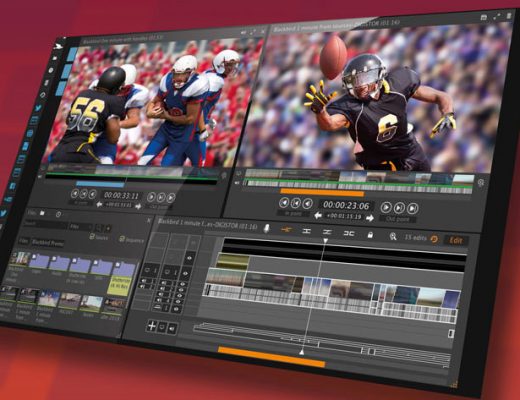Click the left arrow beside the right viewer duration
The height and width of the screenshot is (400, 520).
pyautogui.click(x=318, y=215)
